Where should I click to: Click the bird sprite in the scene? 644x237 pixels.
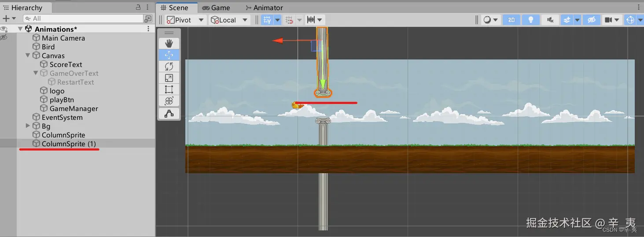(x=297, y=105)
